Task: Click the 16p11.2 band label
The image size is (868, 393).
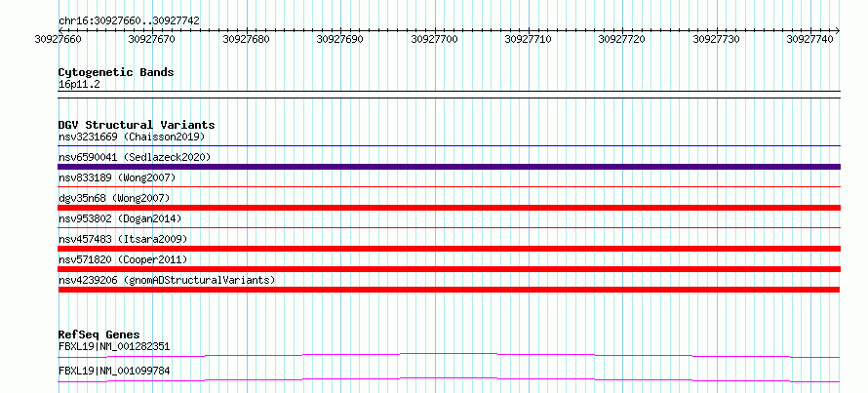Action: coord(79,85)
